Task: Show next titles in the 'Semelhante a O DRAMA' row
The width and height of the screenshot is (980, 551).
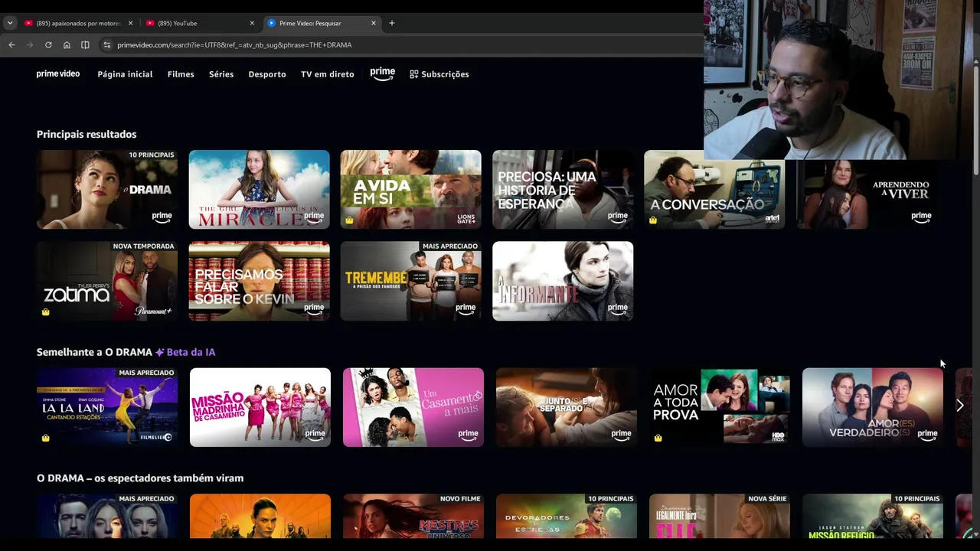Action: click(960, 406)
